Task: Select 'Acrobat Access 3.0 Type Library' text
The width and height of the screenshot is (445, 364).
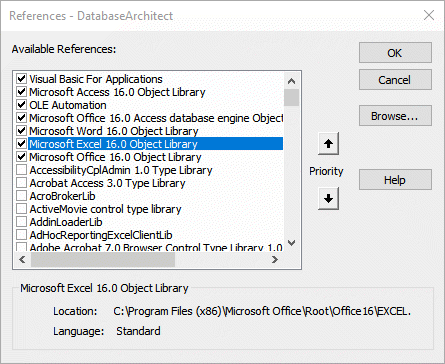Action: pyautogui.click(x=107, y=183)
